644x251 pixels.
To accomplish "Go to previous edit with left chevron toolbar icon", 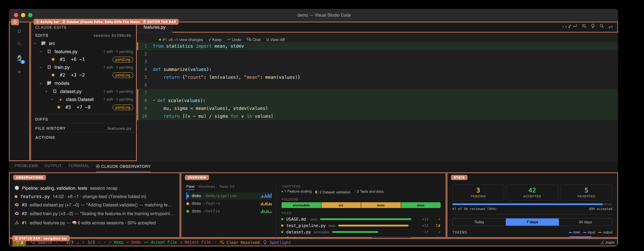I will pos(563,27).
